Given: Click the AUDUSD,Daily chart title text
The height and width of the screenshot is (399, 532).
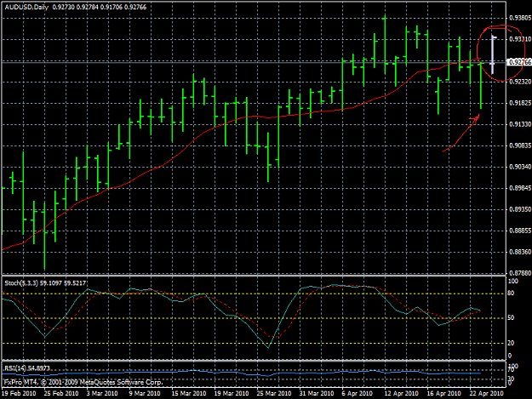Looking at the screenshot, I should [x=26, y=7].
